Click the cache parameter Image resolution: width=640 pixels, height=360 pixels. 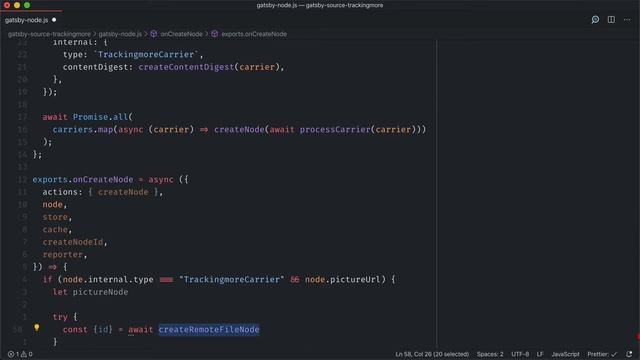point(55,230)
